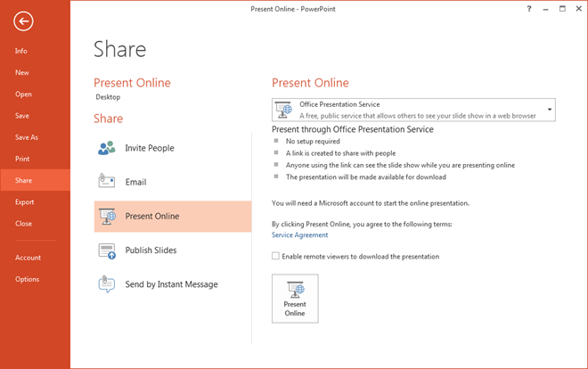Select the Account sidebar entry
588x369 pixels.
point(28,258)
